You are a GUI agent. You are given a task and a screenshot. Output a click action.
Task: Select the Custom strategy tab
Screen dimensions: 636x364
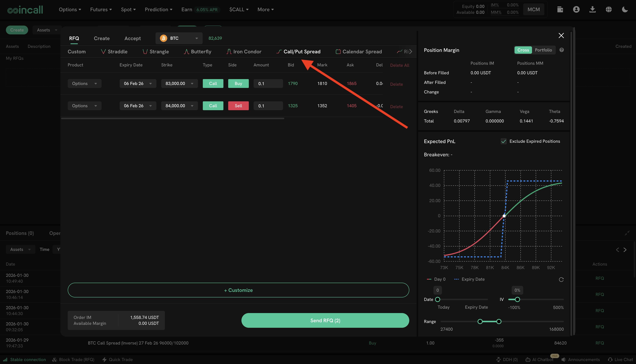[x=77, y=52]
